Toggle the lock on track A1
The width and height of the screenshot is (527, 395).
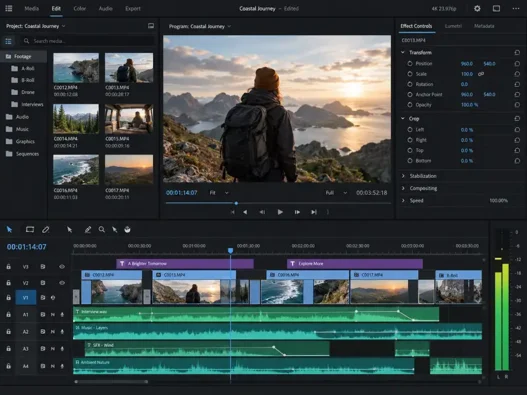coord(8,315)
